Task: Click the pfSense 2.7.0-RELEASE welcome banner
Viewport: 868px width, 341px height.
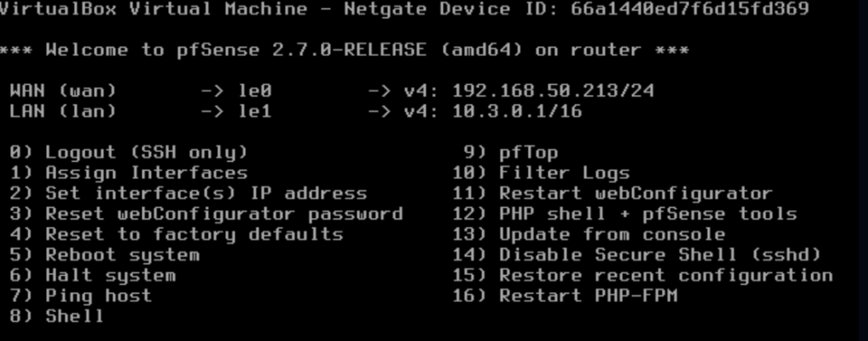Action: 344,50
